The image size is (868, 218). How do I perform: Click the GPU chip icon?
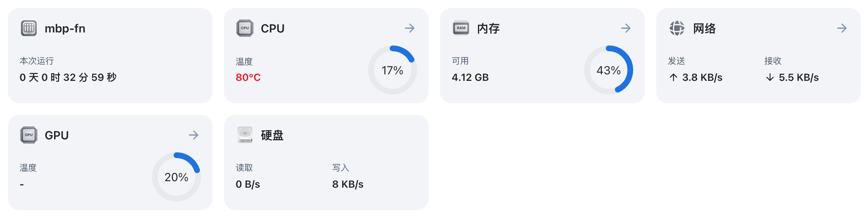pos(29,135)
